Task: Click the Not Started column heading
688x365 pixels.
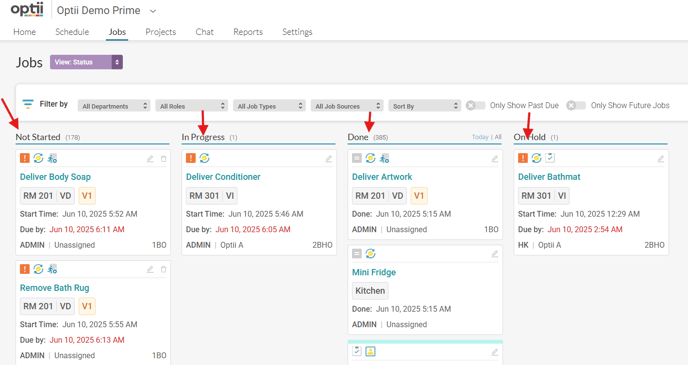Action: [x=38, y=137]
